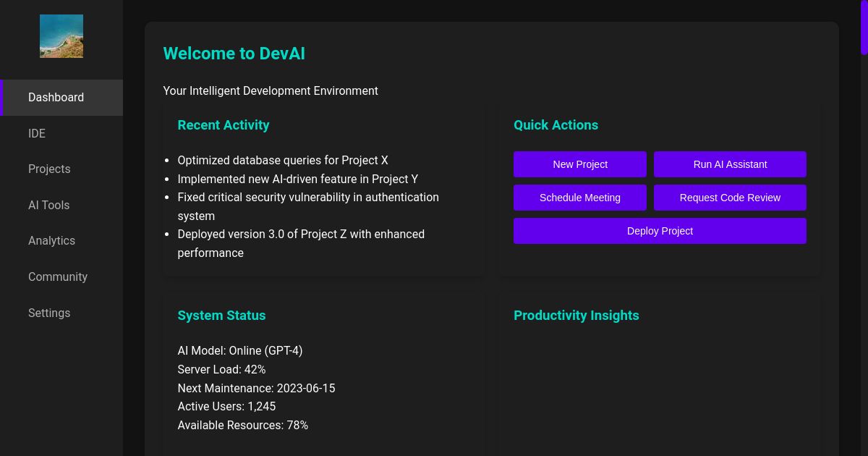
Task: Open AI Tools
Action: pyautogui.click(x=48, y=205)
